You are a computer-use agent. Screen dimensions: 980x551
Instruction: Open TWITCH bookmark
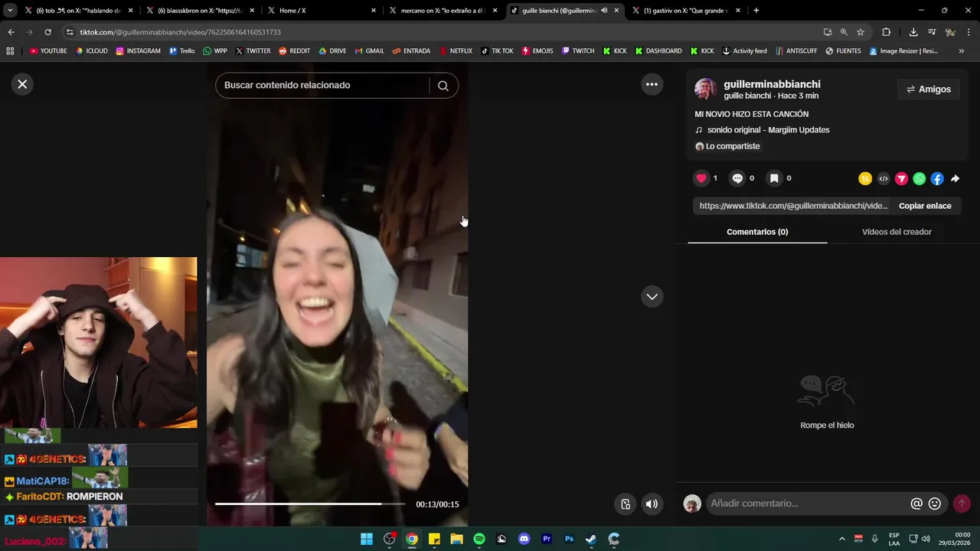click(578, 51)
